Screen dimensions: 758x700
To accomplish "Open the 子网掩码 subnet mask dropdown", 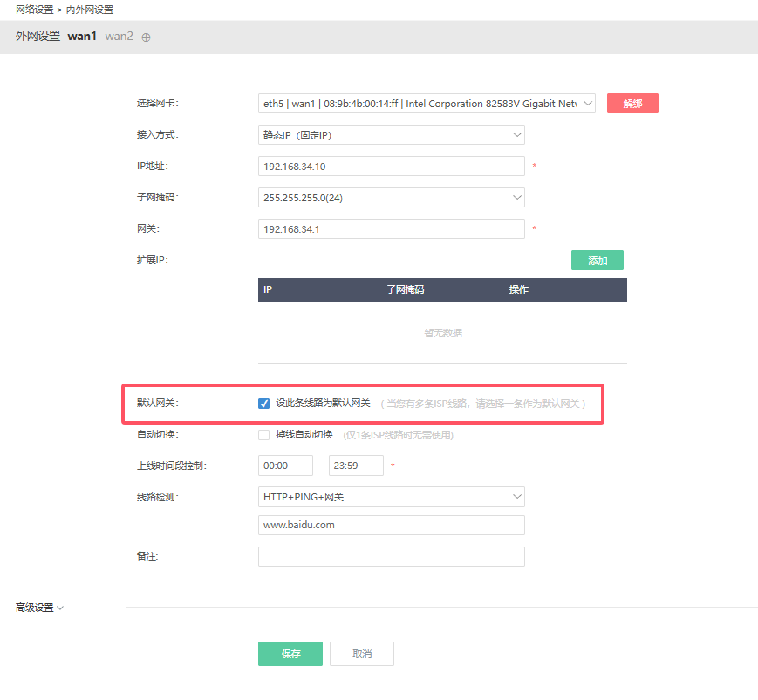I will 391,198.
